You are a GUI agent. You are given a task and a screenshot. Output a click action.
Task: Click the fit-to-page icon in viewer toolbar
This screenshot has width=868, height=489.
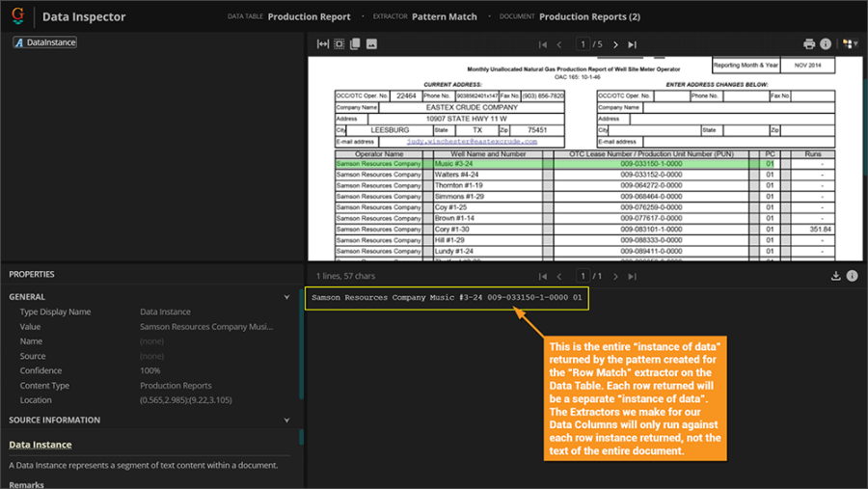click(x=339, y=44)
